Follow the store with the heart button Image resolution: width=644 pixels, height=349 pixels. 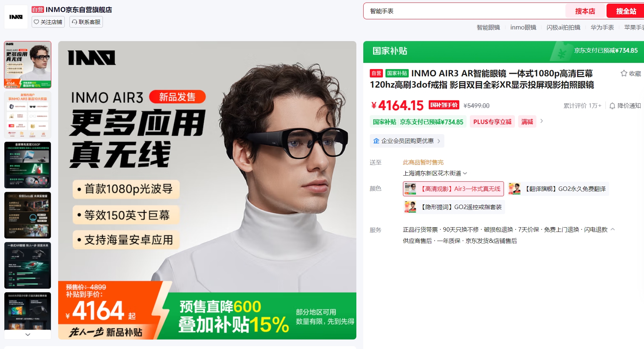click(48, 22)
